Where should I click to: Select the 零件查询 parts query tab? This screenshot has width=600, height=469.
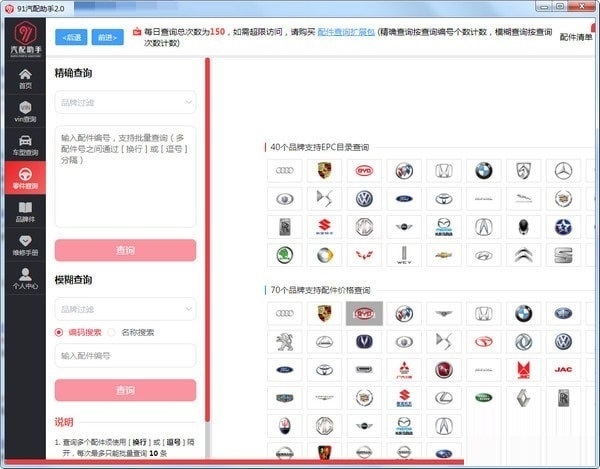pyautogui.click(x=25, y=178)
